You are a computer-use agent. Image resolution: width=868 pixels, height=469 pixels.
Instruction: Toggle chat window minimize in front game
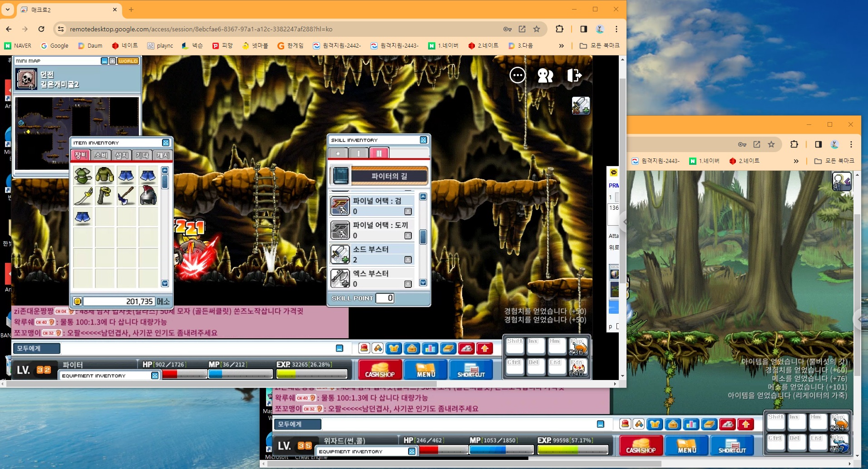coord(340,348)
